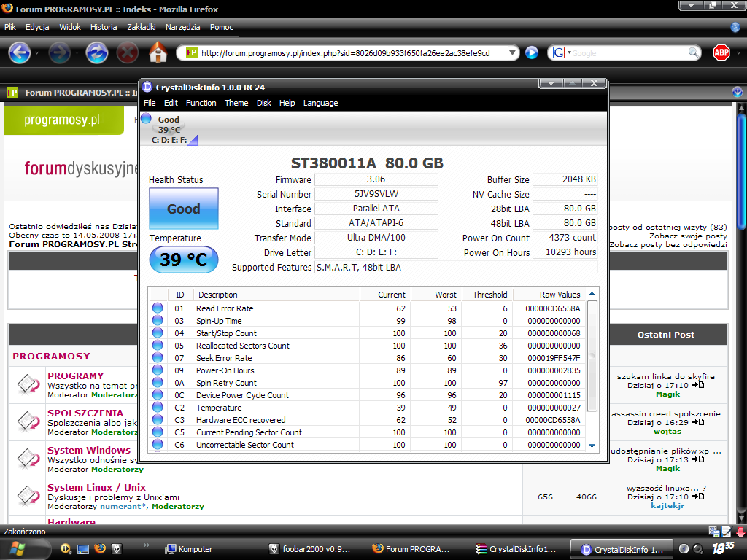Expand the search engine selector dropdown
The width and height of the screenshot is (747, 560).
(x=569, y=52)
